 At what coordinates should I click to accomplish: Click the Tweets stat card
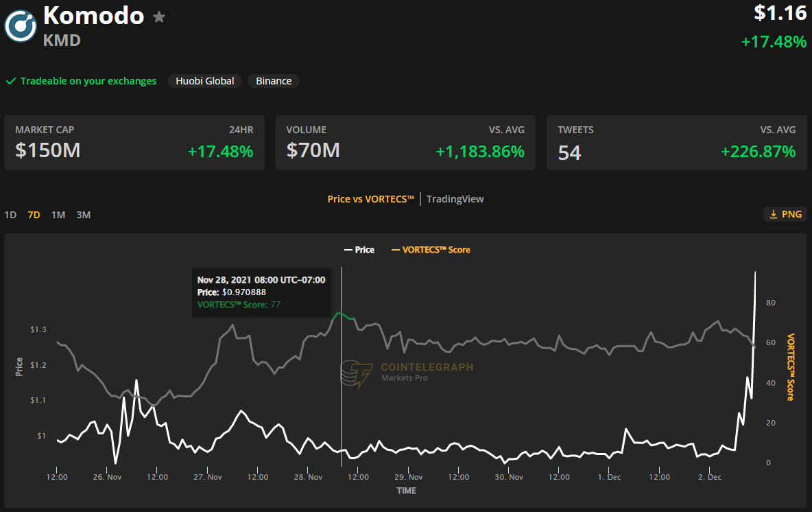click(x=676, y=143)
